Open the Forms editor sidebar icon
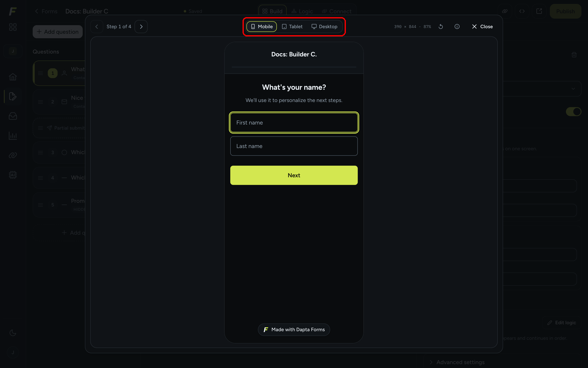This screenshot has width=588, height=368. tap(13, 96)
